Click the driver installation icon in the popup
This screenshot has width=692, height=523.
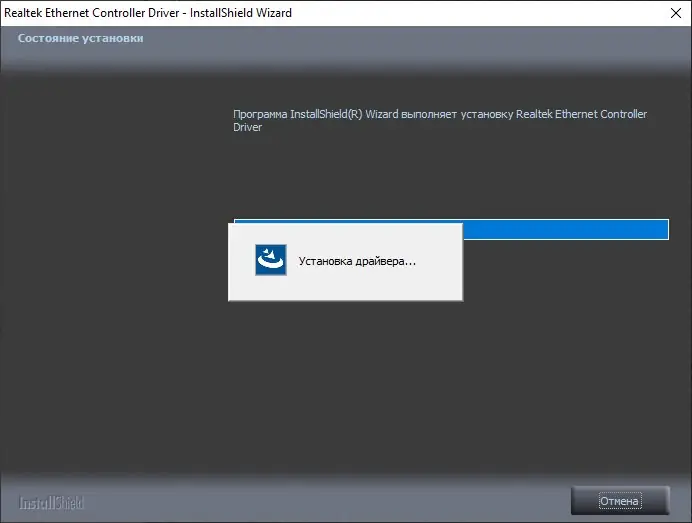pyautogui.click(x=271, y=260)
